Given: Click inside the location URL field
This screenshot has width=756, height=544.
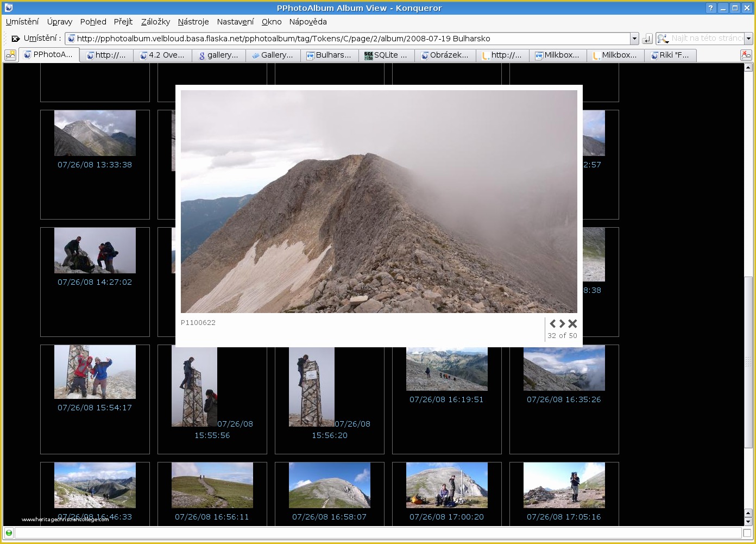Looking at the screenshot, I should [x=348, y=39].
